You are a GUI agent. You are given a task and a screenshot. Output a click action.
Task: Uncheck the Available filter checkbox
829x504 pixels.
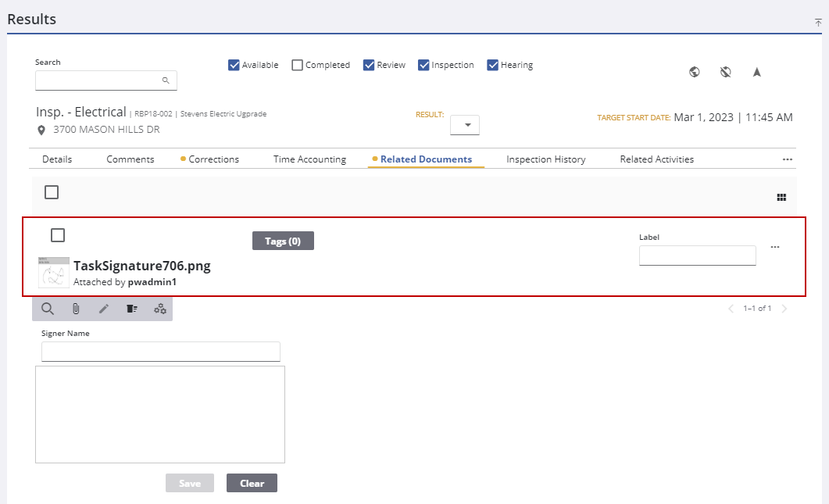(234, 65)
